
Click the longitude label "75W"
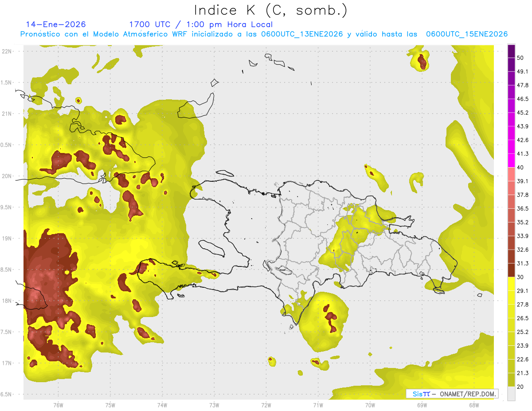110,405
